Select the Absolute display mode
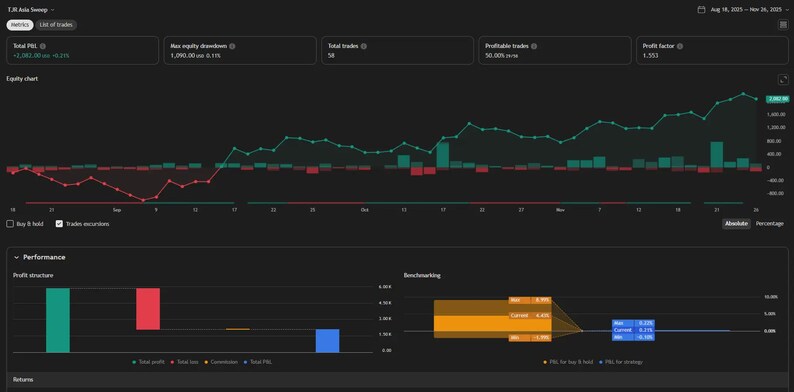Screen dimensions: 794x392 (x=736, y=224)
